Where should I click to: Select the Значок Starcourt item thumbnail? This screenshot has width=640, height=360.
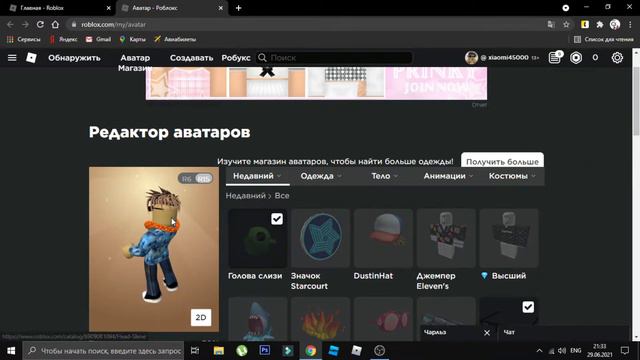pyautogui.click(x=320, y=238)
